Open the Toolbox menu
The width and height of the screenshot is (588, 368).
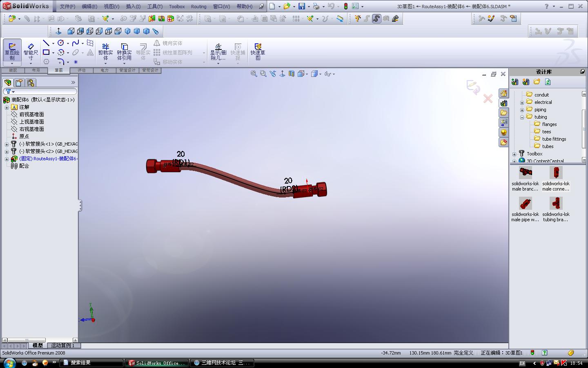coord(177,7)
